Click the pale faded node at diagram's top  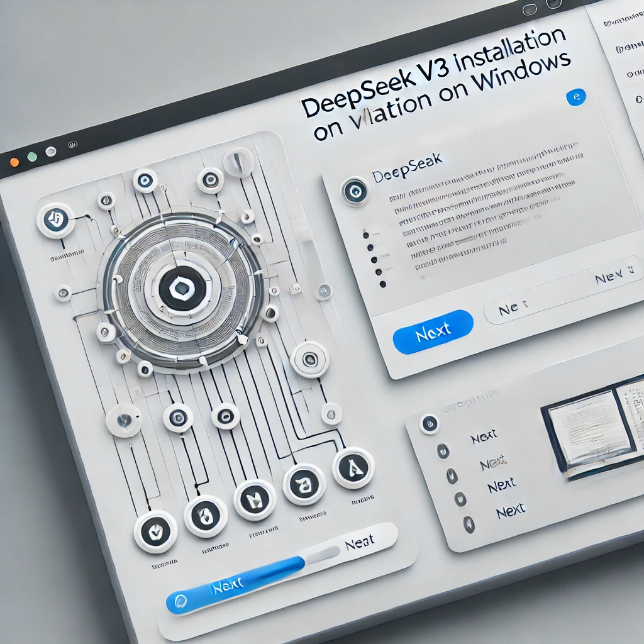click(238, 162)
